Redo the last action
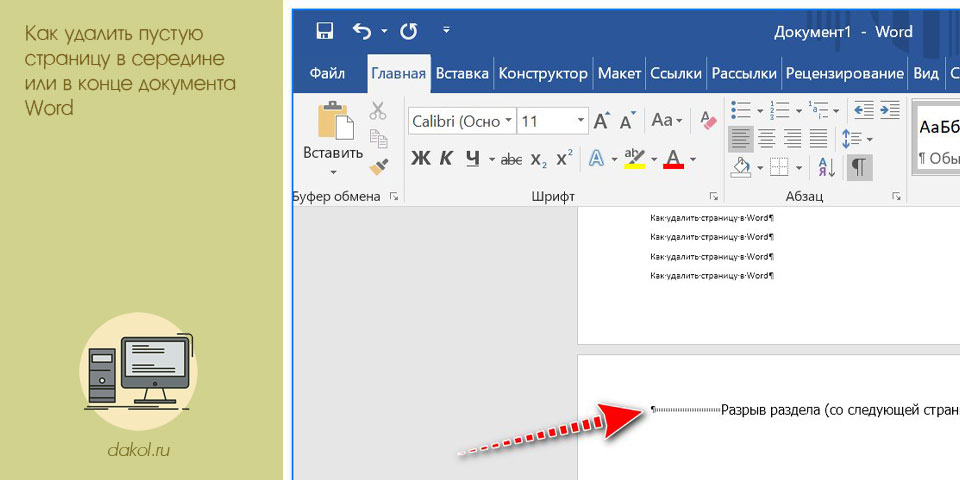This screenshot has height=480, width=960. (x=408, y=31)
